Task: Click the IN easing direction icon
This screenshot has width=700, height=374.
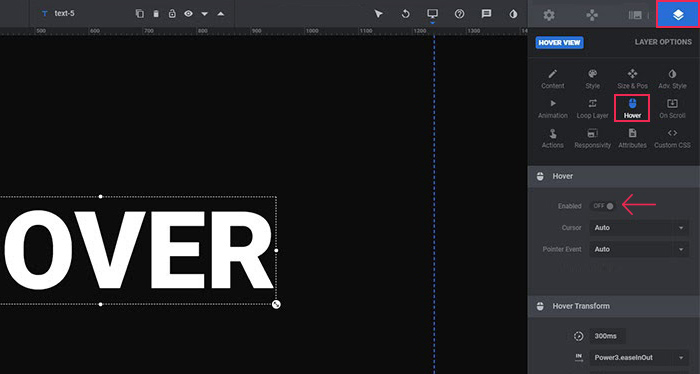Action: pos(579,357)
